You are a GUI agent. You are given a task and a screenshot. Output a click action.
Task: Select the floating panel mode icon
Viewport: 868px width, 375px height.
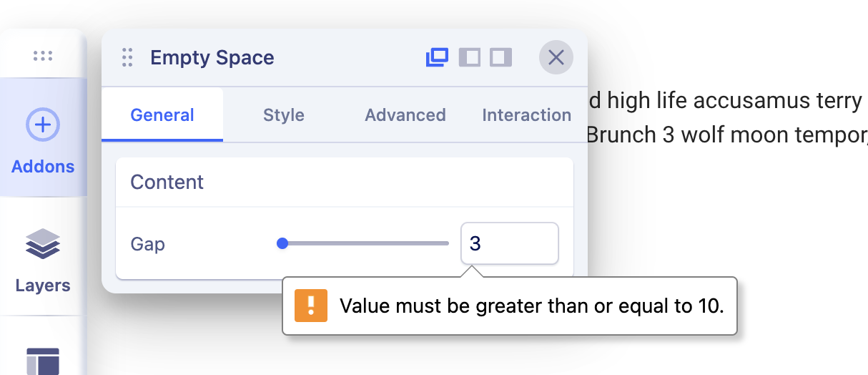[x=437, y=57]
